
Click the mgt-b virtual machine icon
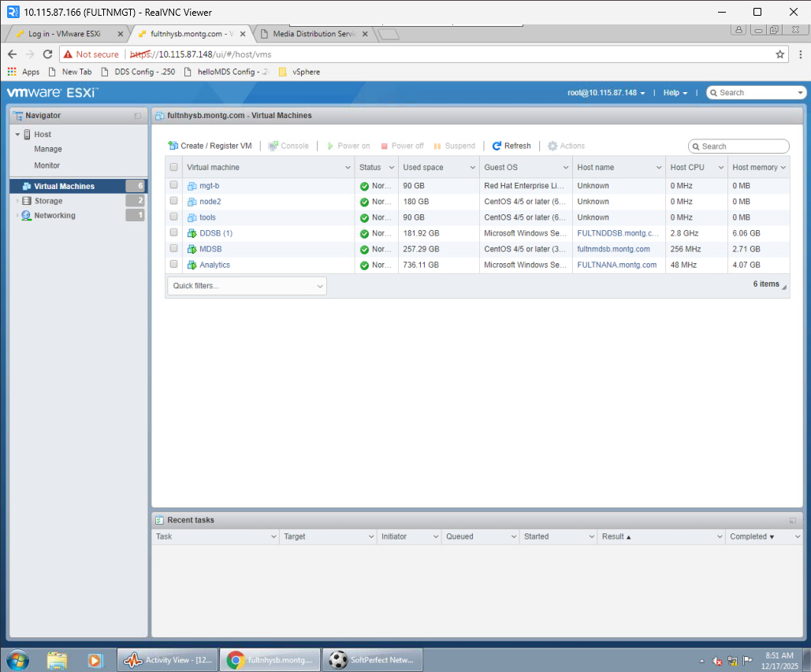pos(192,186)
